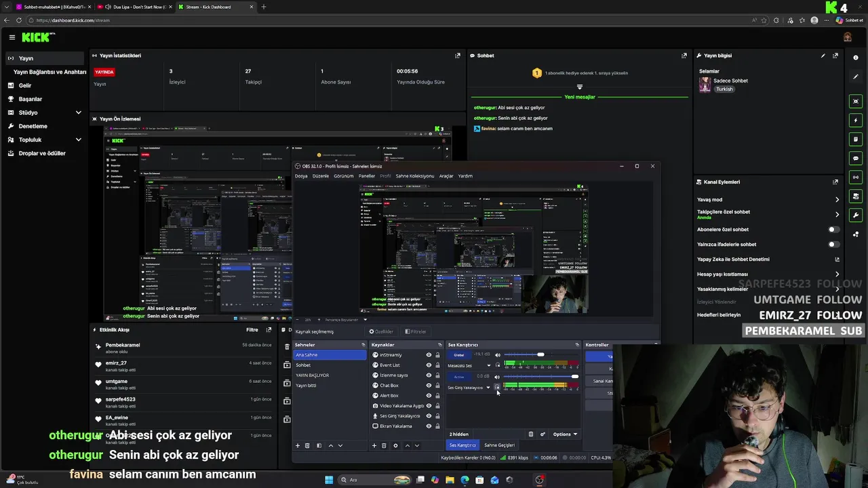Add a new source in OBS Kaynaklar
The height and width of the screenshot is (488, 868).
(374, 445)
